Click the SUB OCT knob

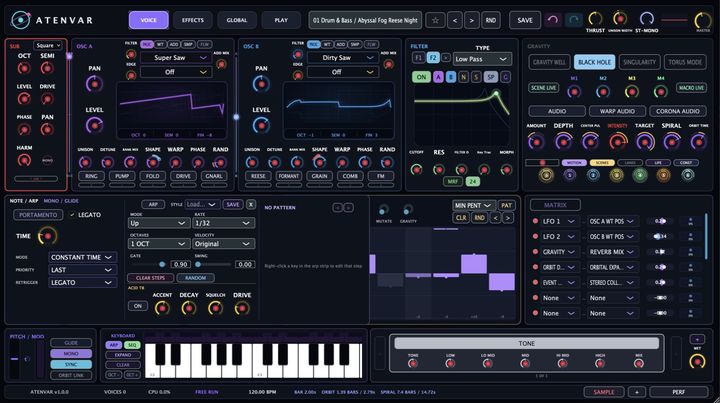(x=24, y=68)
